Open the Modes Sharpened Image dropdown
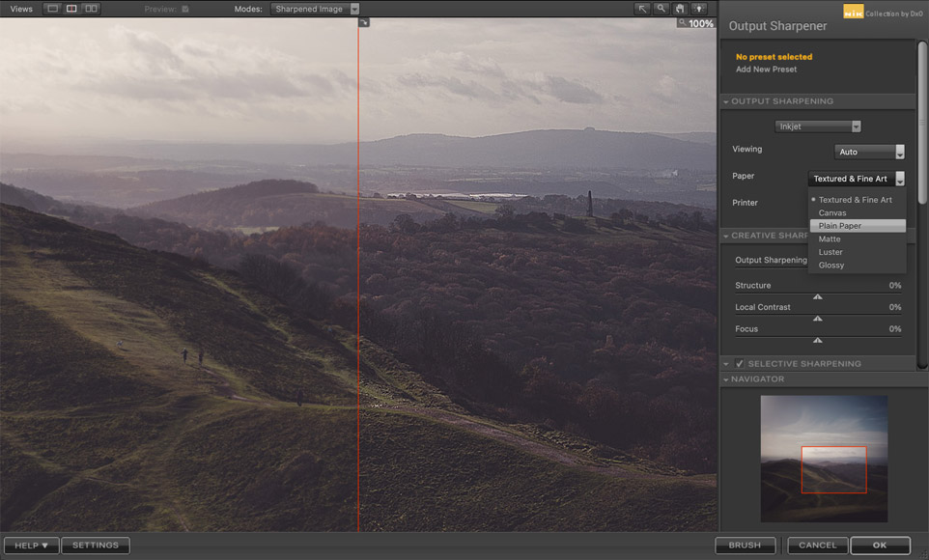The height and width of the screenshot is (560, 929). [315, 9]
